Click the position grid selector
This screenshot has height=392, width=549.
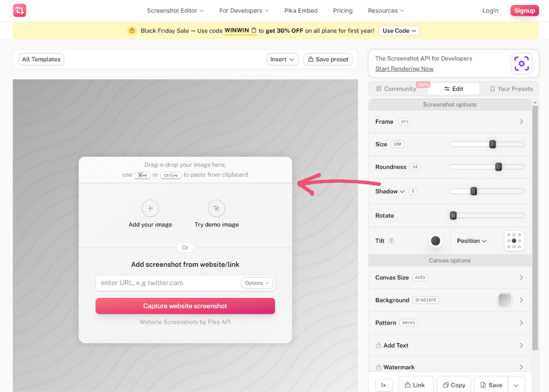point(514,241)
